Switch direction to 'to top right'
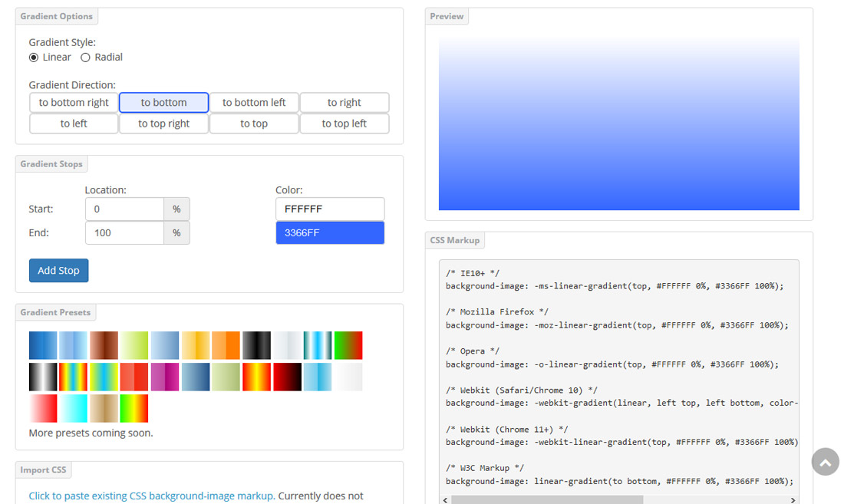 163,124
